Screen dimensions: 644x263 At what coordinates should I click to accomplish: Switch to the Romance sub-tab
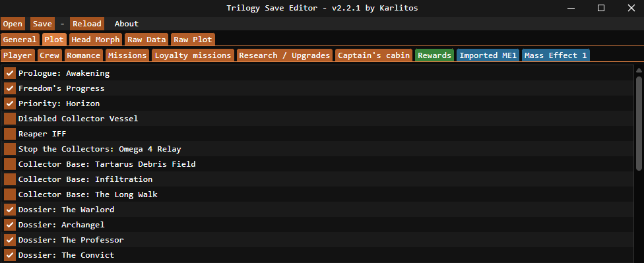pos(83,55)
